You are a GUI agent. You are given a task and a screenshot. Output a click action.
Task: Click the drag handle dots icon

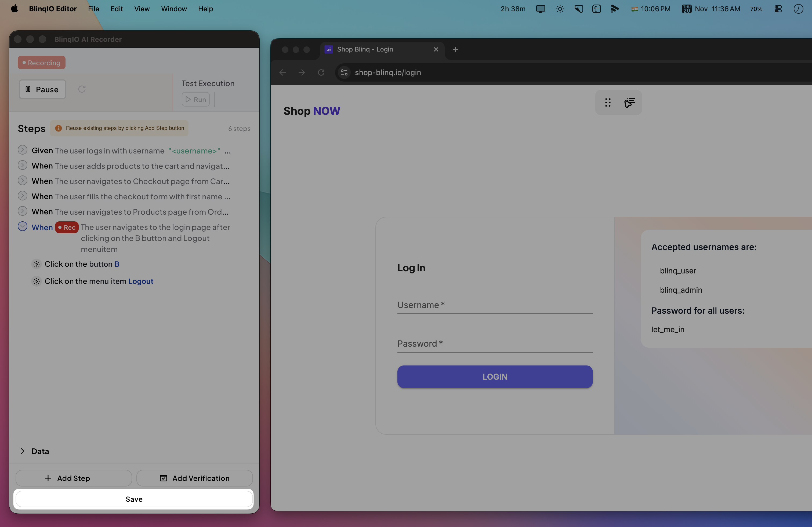(608, 103)
